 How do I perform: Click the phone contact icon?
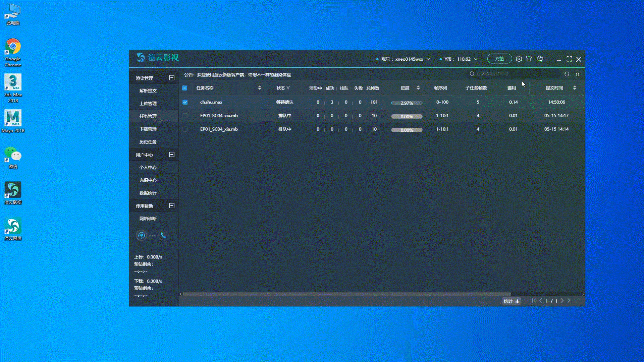(163, 235)
